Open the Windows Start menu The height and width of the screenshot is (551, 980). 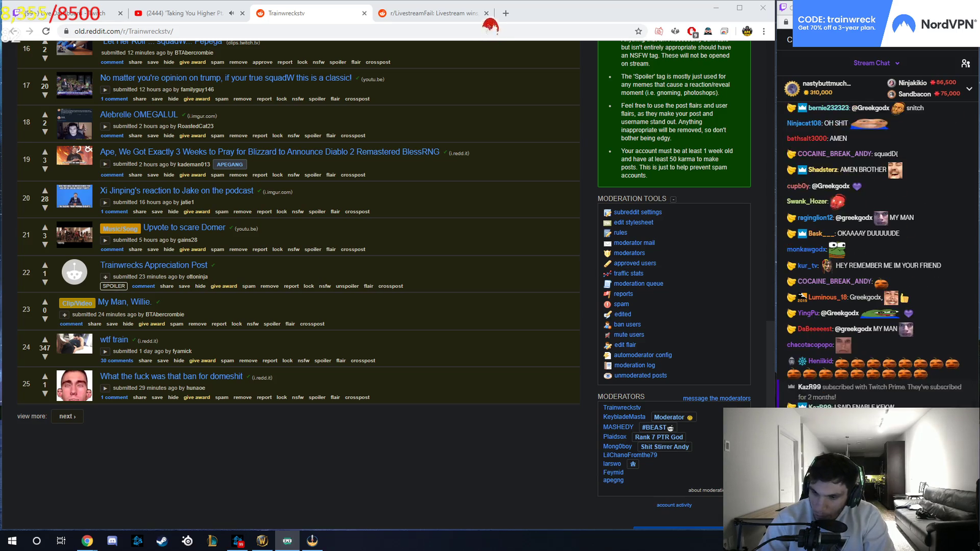click(x=12, y=541)
